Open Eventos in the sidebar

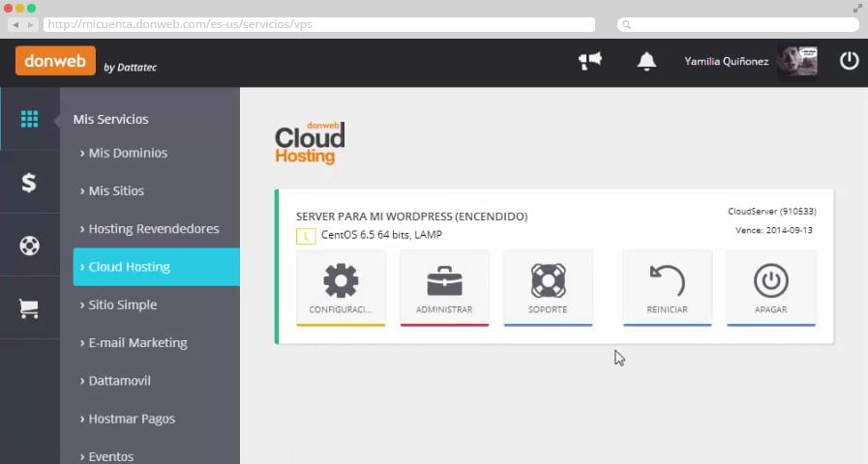[106, 456]
